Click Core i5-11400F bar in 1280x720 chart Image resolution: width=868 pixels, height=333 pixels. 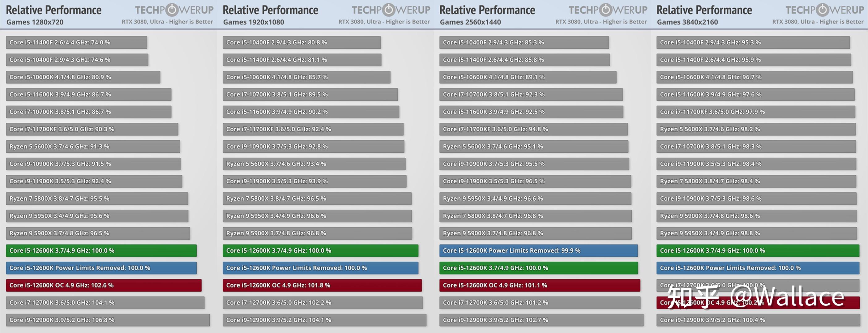[76, 42]
